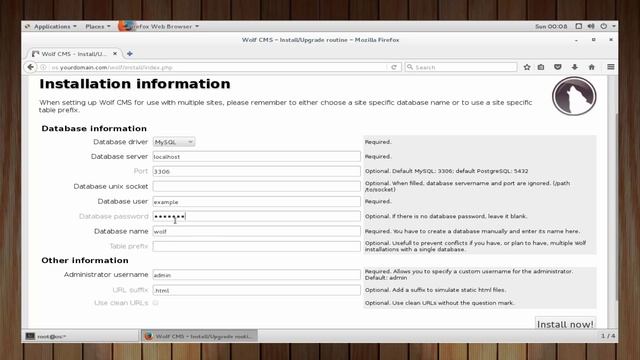Click the Database name field
Screen dimensions: 640x360
pos(256,231)
